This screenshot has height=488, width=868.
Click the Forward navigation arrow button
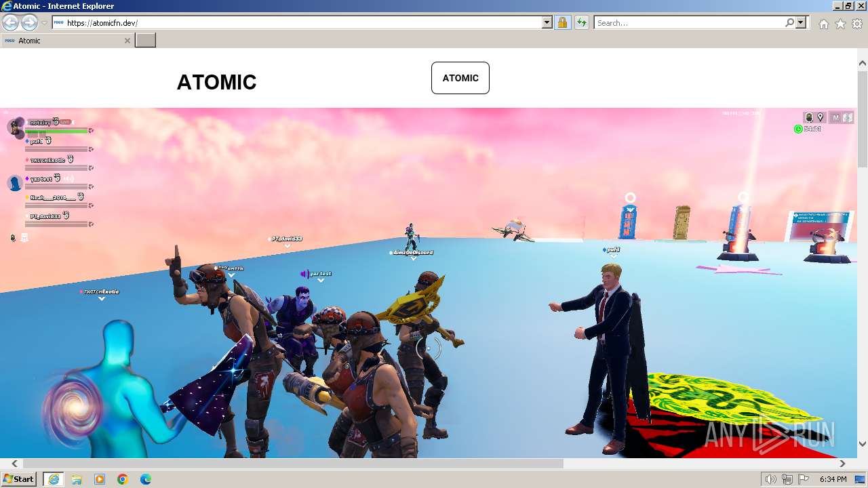coord(29,23)
